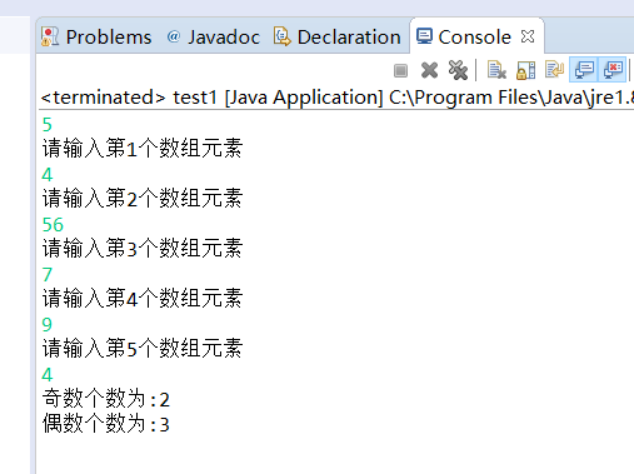Click the green input value 56
634x474 pixels.
(53, 224)
